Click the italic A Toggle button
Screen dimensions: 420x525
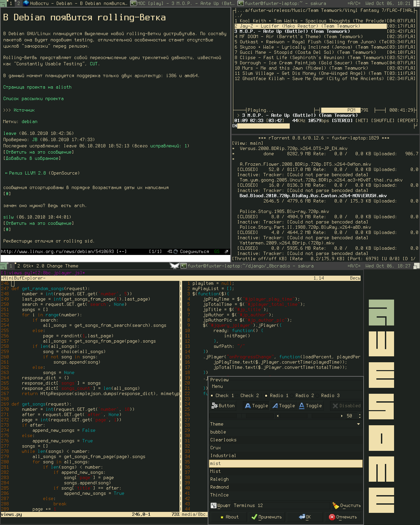coord(283,406)
